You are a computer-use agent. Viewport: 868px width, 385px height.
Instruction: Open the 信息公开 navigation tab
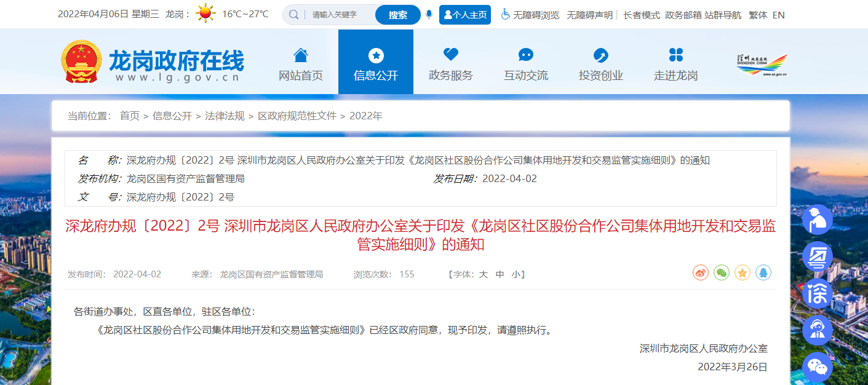(376, 62)
